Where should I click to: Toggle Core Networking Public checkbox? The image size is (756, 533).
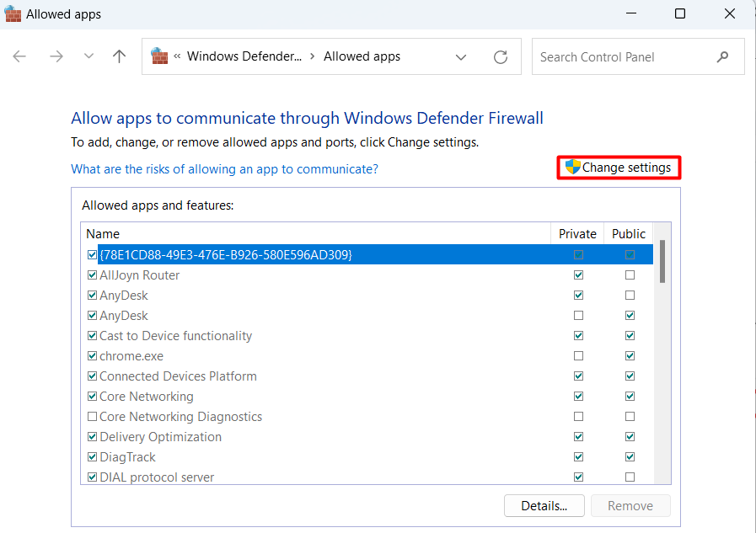[630, 397]
